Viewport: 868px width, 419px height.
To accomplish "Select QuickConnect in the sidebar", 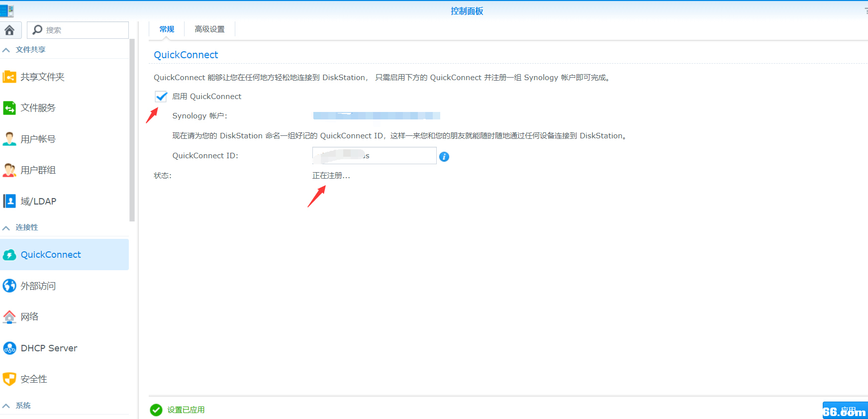I will point(64,255).
